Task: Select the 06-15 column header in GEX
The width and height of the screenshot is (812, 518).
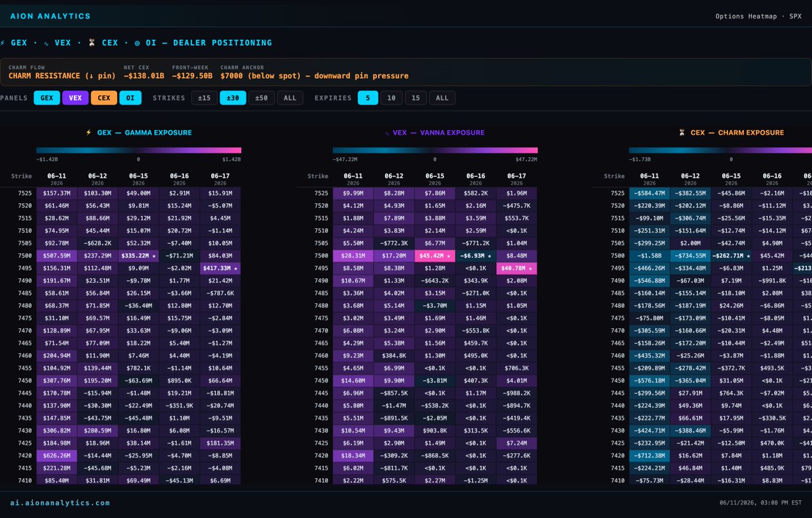Action: (x=139, y=179)
